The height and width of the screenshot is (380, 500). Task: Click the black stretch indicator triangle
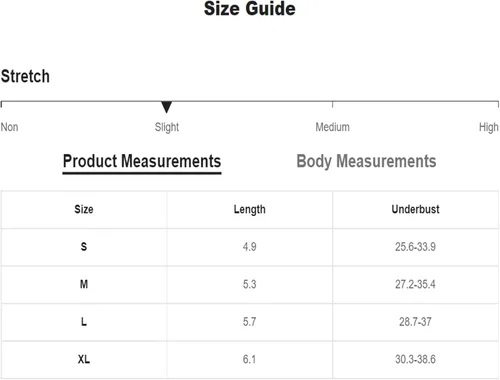point(166,107)
